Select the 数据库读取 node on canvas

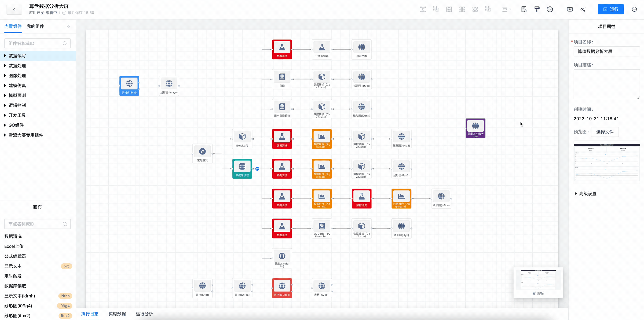tap(242, 168)
